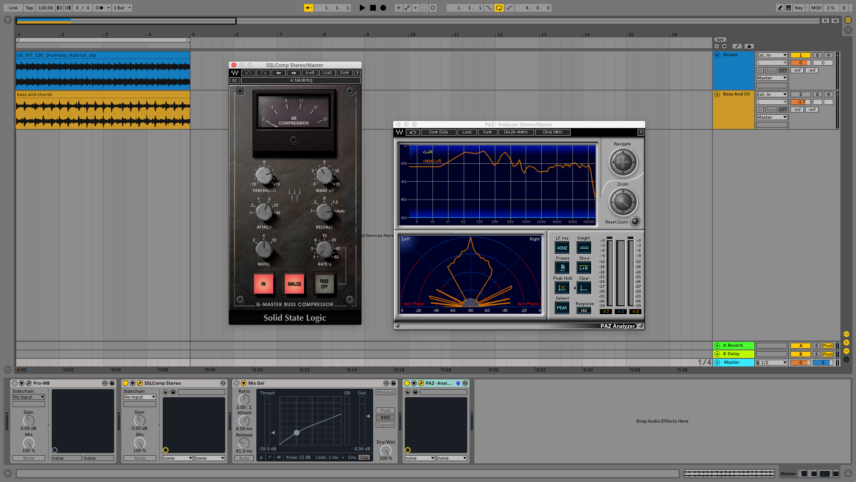The image size is (856, 482).
Task: Open Master track 1/2 output dropdown
Action: coord(771,362)
